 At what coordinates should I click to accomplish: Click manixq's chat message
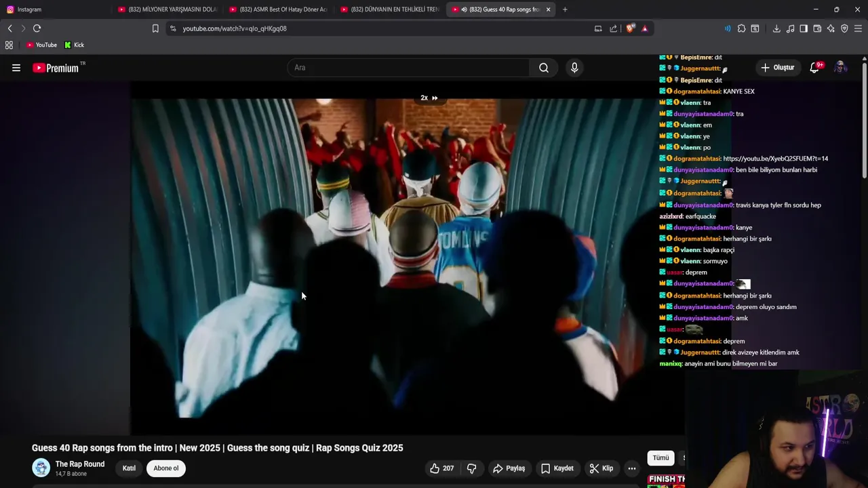[718, 364]
